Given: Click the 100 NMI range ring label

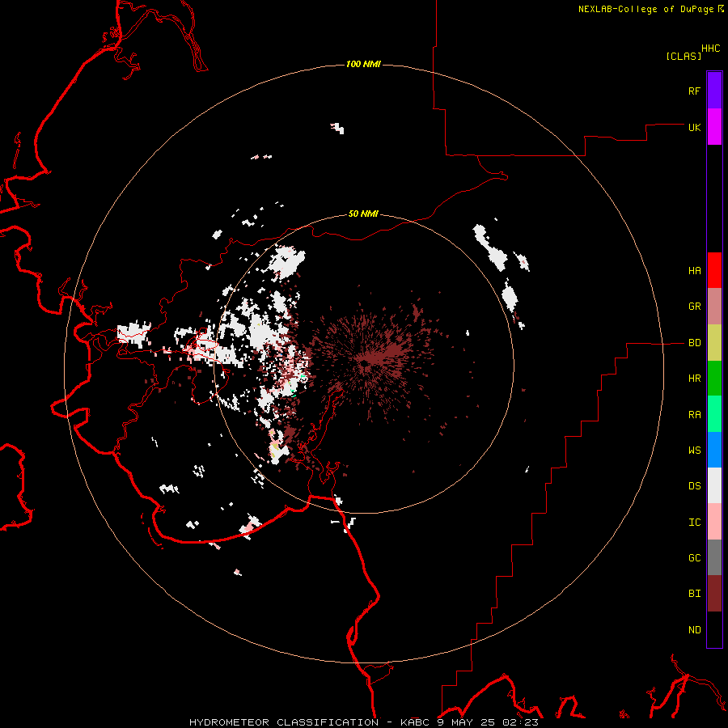Looking at the screenshot, I should (363, 64).
